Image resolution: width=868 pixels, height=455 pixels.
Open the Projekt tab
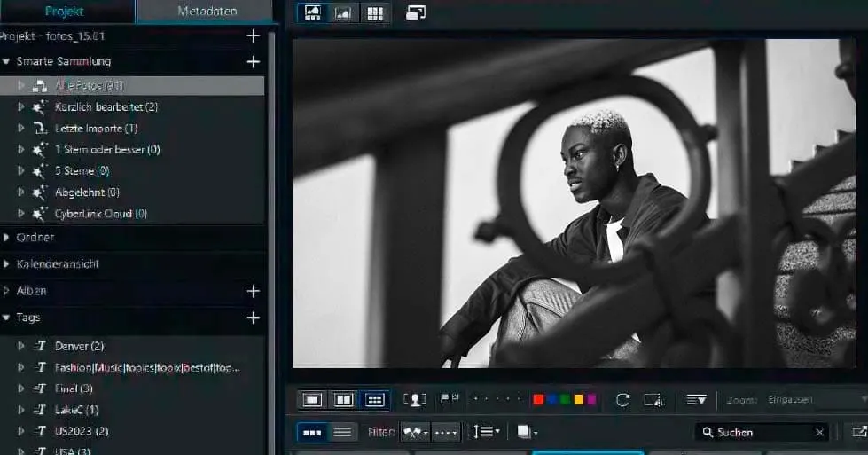tap(65, 12)
